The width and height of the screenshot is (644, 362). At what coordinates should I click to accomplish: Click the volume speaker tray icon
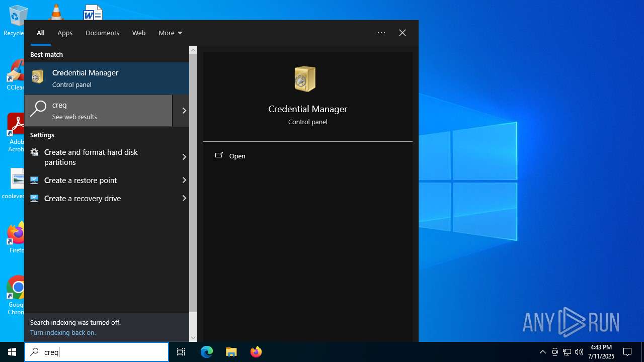[x=579, y=352]
